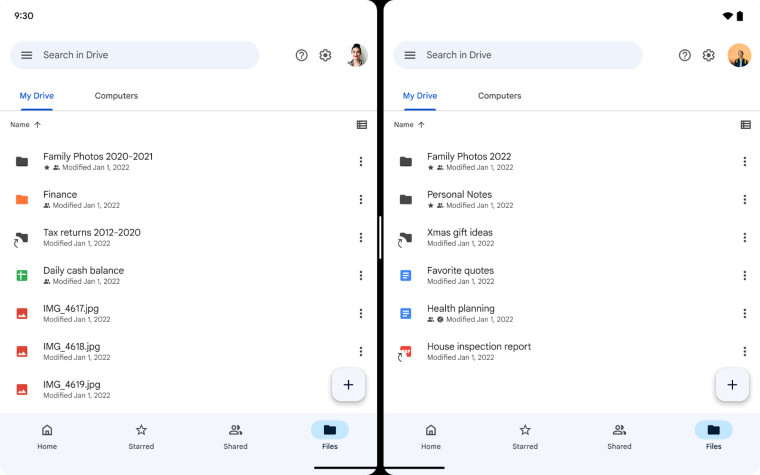The height and width of the screenshot is (475, 760).
Task: Reverse Name sort arrow in right pane
Action: point(421,125)
